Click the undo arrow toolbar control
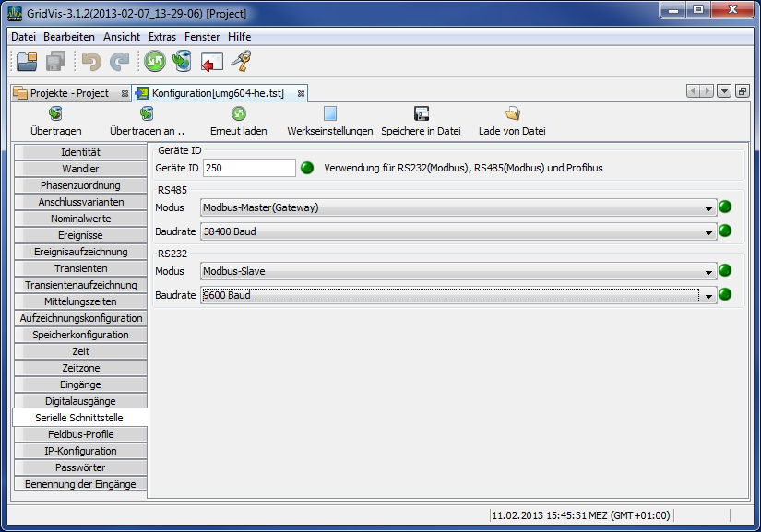This screenshot has height=532, width=761. click(x=90, y=62)
